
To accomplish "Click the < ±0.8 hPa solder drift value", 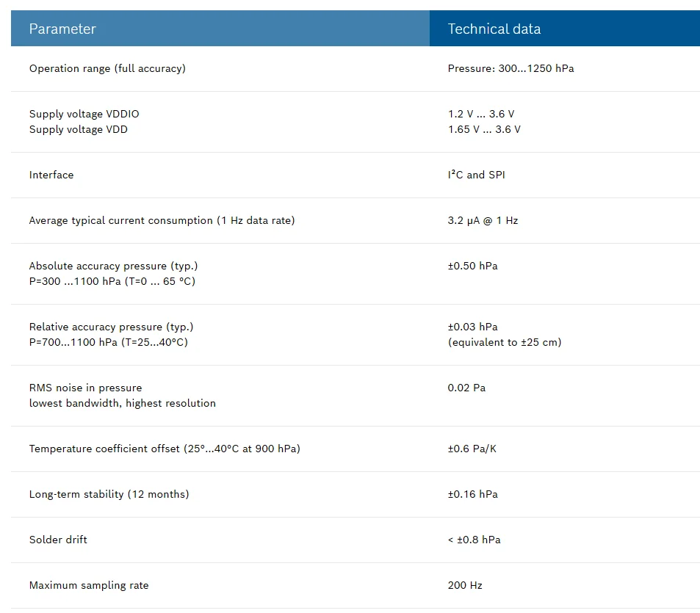I will pyautogui.click(x=474, y=540).
